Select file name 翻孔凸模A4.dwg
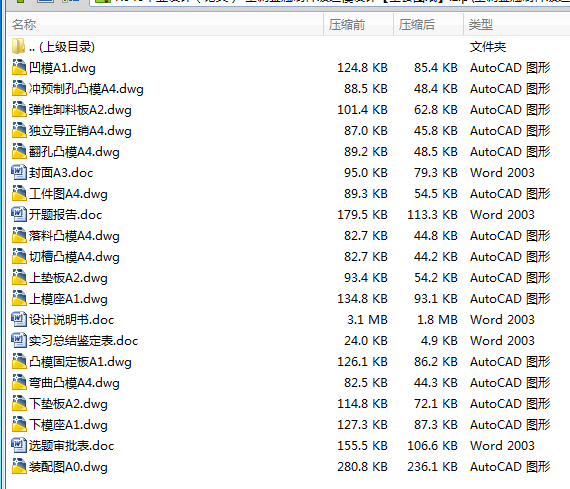 pos(74,152)
